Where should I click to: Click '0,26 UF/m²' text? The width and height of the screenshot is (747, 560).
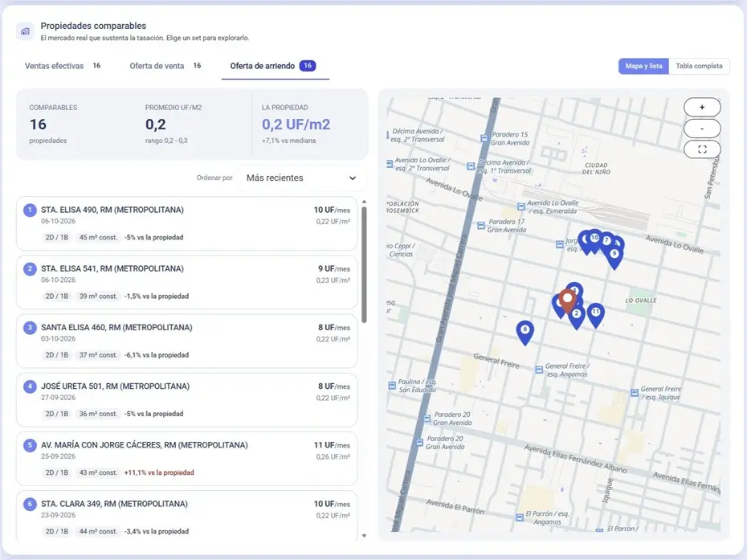point(333,456)
